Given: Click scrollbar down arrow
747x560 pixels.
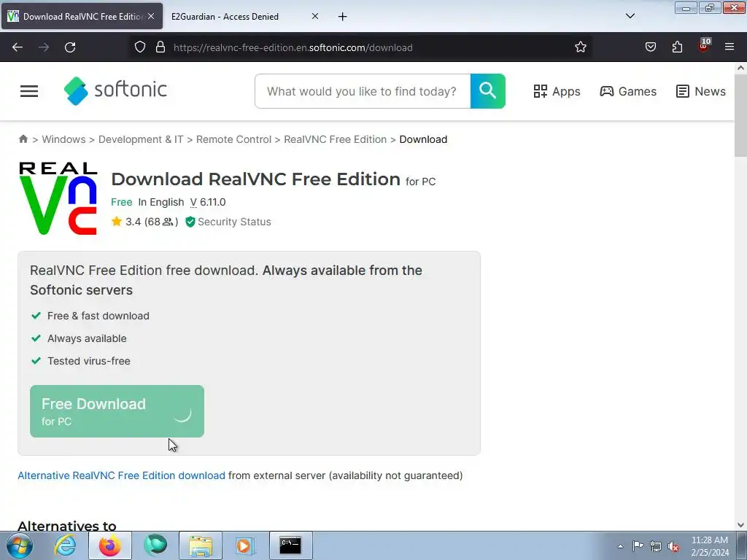Looking at the screenshot, I should coord(740,525).
